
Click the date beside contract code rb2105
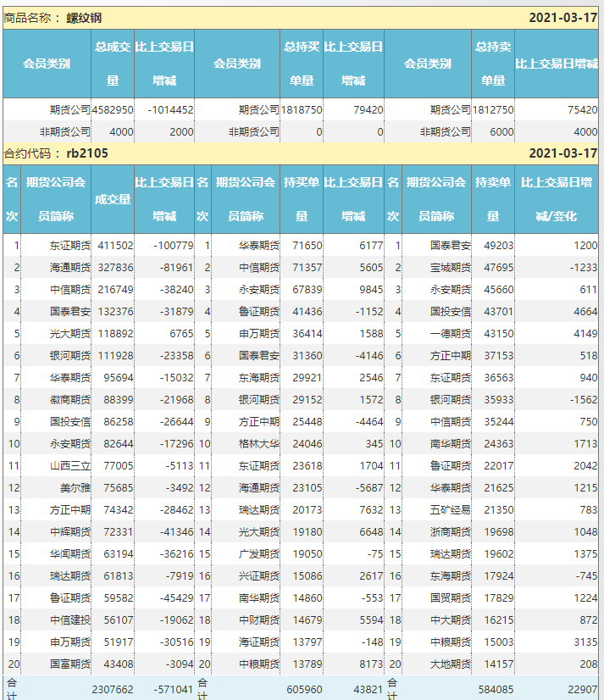[562, 153]
